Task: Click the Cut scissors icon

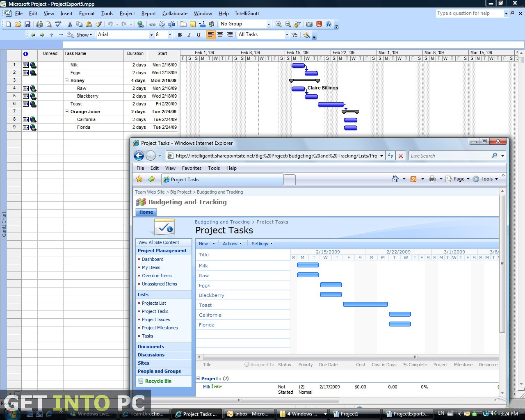Action: pos(70,24)
